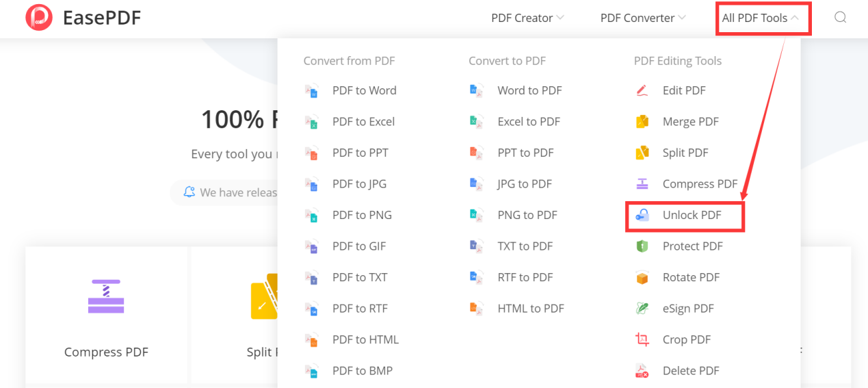Click the Protect PDF shield icon

[x=642, y=246]
